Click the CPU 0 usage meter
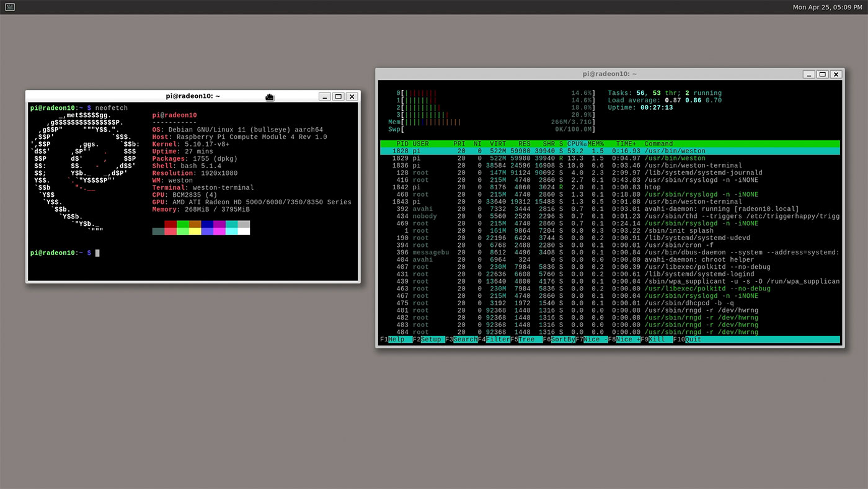Image resolution: width=868 pixels, height=489 pixels. pos(495,93)
